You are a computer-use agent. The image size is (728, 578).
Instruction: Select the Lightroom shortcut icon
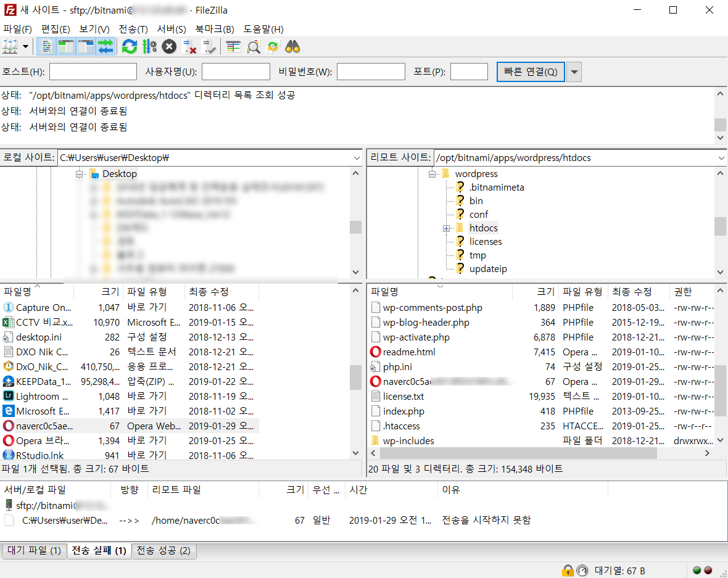click(9, 396)
